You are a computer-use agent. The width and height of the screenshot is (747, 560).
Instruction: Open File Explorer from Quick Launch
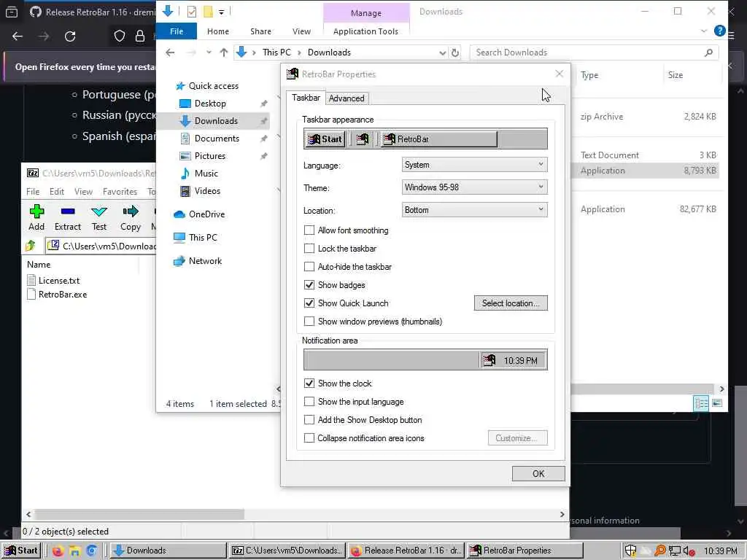75,551
